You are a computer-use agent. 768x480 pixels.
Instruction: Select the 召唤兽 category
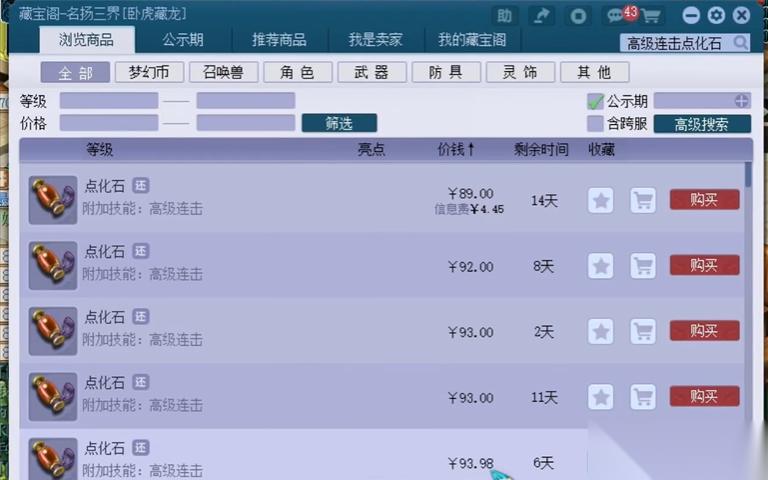[x=223, y=72]
